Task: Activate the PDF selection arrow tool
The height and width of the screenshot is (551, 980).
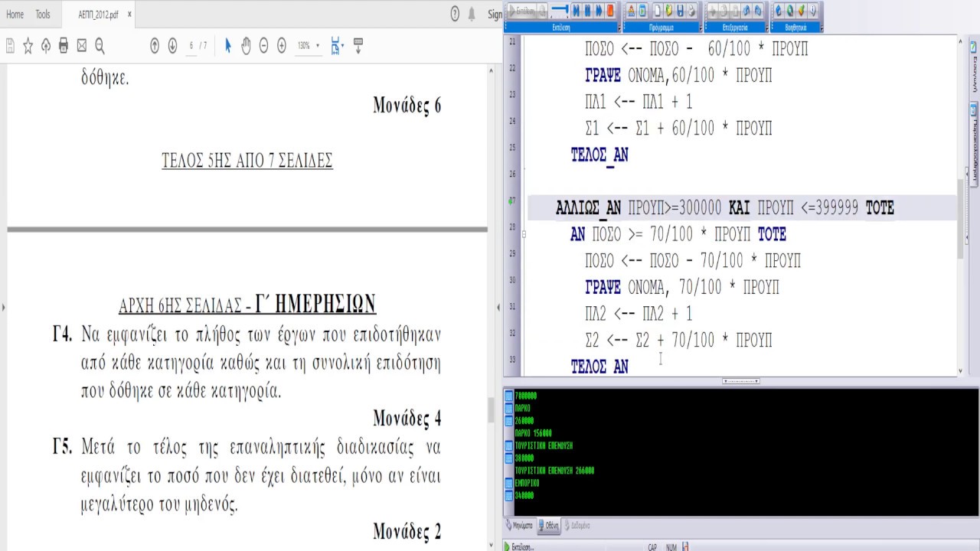Action: click(x=227, y=46)
